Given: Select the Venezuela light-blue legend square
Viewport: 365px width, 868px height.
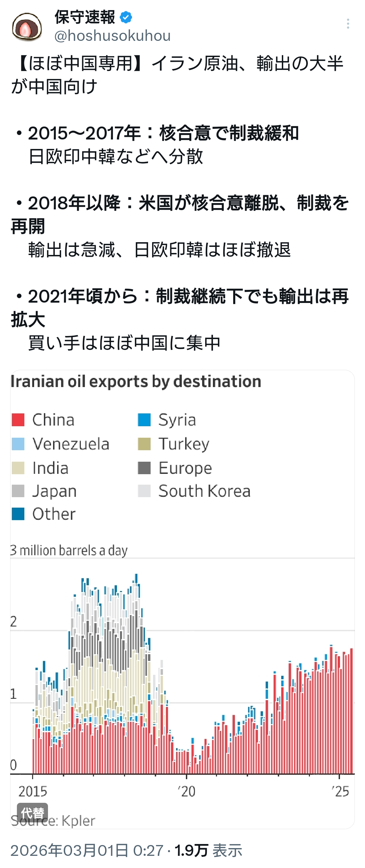Looking at the screenshot, I should pos(18,444).
